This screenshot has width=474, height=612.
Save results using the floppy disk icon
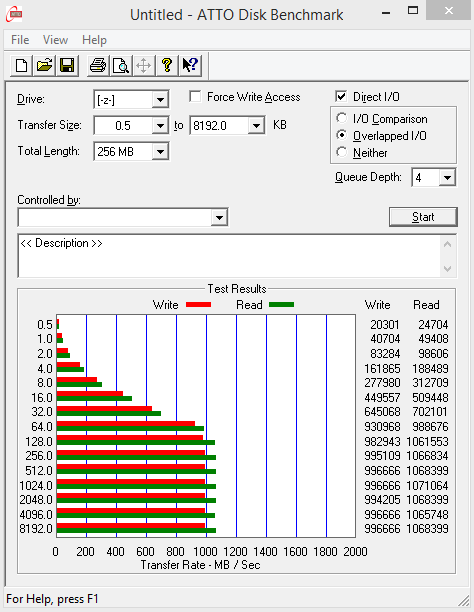point(67,65)
